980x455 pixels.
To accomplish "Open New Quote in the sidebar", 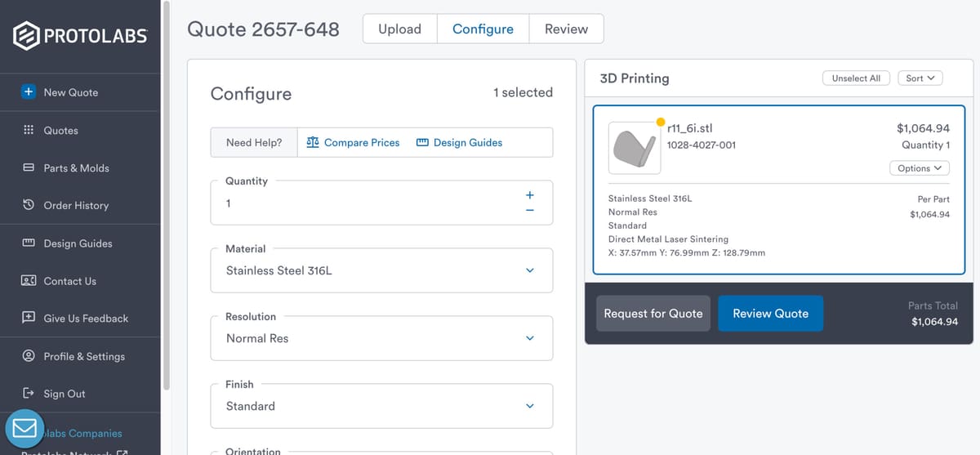I will (x=70, y=92).
